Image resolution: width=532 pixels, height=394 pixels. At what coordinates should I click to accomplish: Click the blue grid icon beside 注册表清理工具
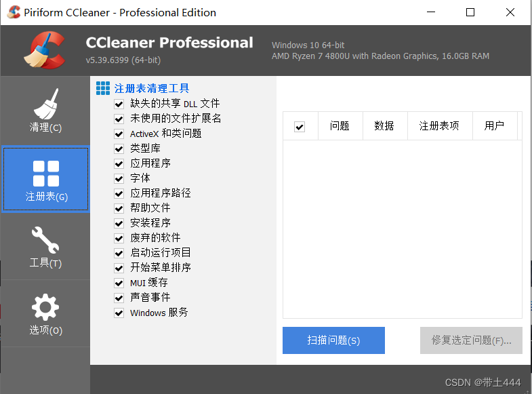[x=103, y=88]
